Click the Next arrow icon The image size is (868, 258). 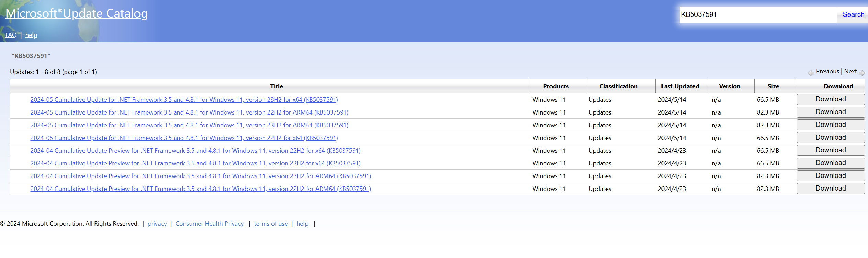[862, 73]
